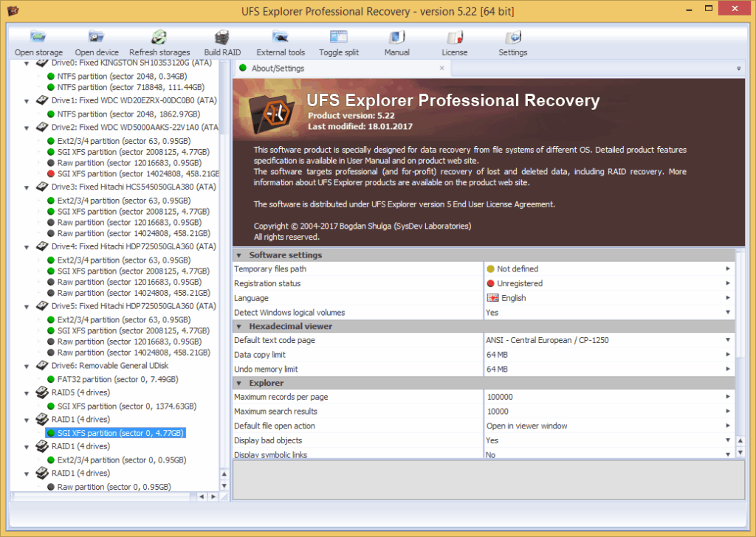This screenshot has height=537, width=756.
Task: Click the red status dot of SGI XFS 458.21GB partition
Action: [x=51, y=173]
